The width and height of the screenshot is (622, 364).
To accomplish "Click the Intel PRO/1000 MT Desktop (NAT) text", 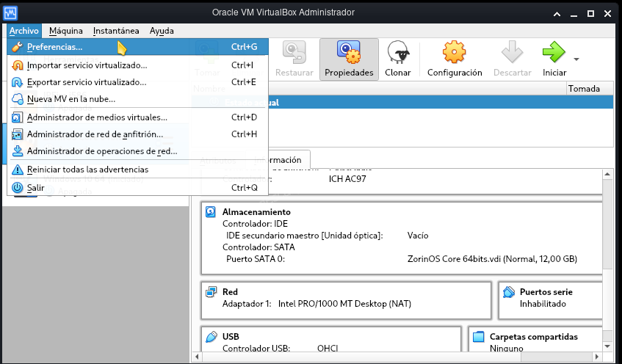I will [344, 304].
